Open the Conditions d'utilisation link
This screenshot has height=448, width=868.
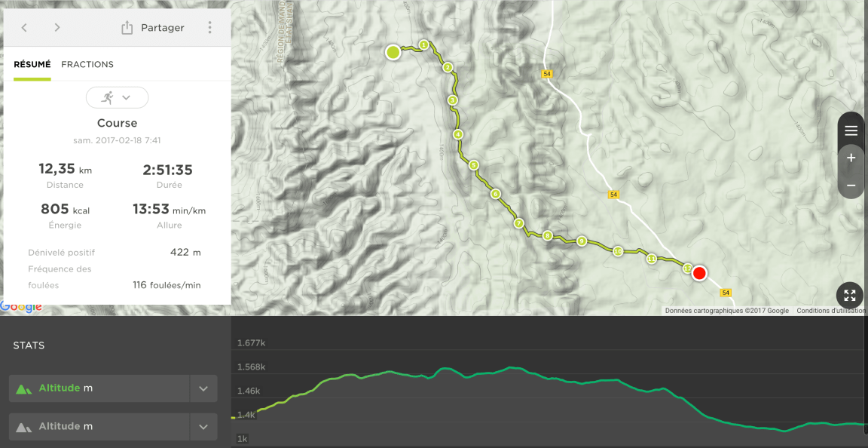point(831,311)
